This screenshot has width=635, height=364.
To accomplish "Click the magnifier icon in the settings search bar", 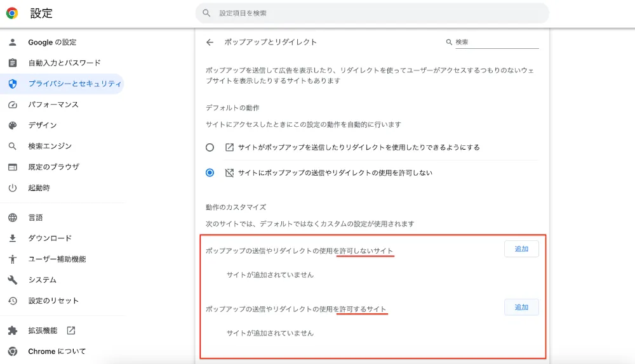I will point(206,13).
